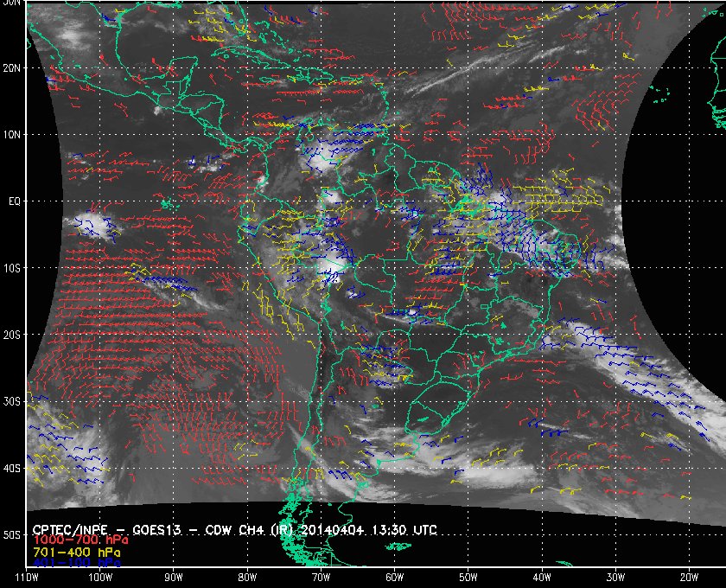Click the 30S latitude label
Viewport: 726px width, 588px height.
[11, 402]
